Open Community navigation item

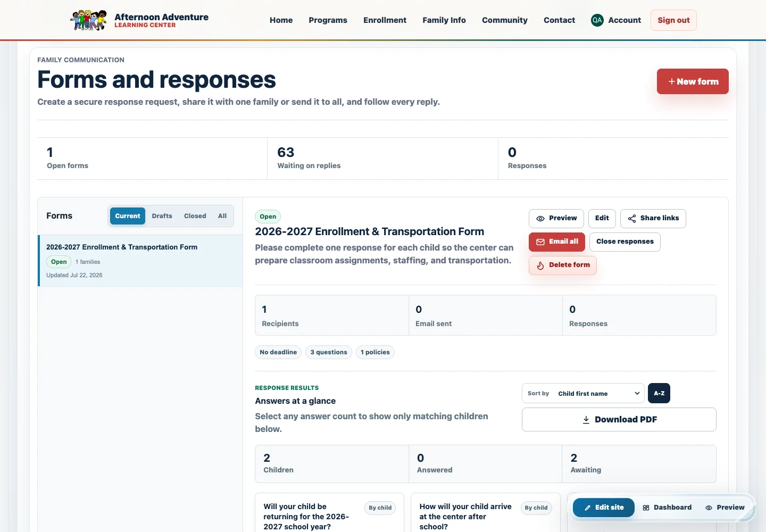(505, 20)
